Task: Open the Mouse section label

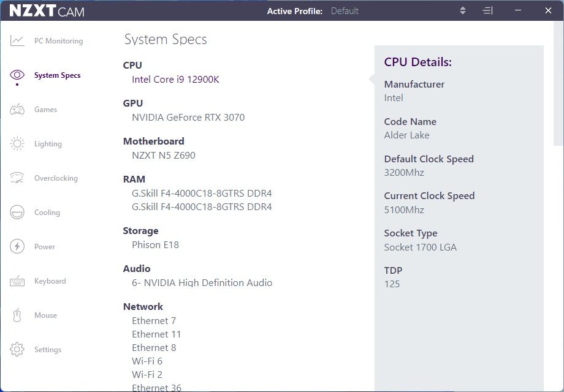Action: 46,315
